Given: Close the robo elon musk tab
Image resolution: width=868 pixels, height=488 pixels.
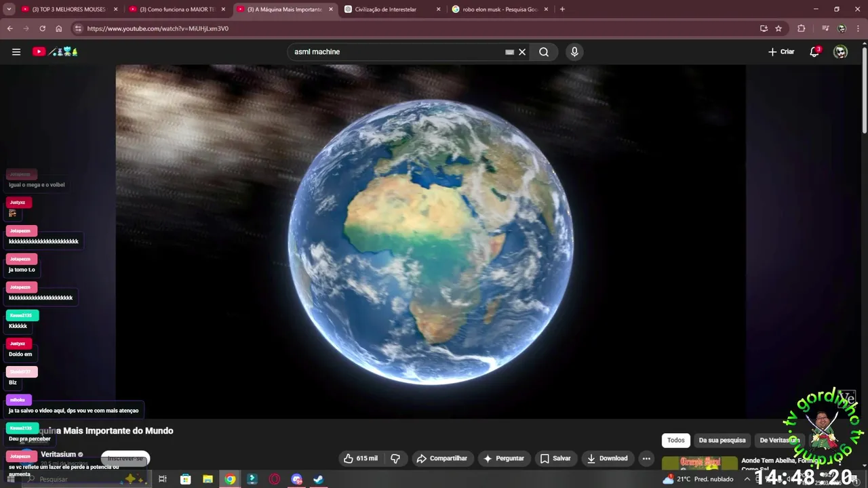Looking at the screenshot, I should (546, 9).
